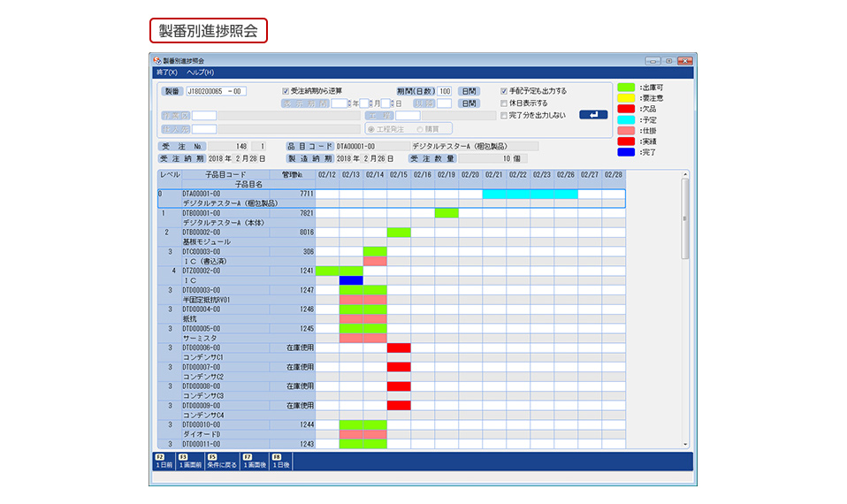Enable 完了分を出力しない checkbox
Screen dimensions: 847x504
(x=504, y=116)
